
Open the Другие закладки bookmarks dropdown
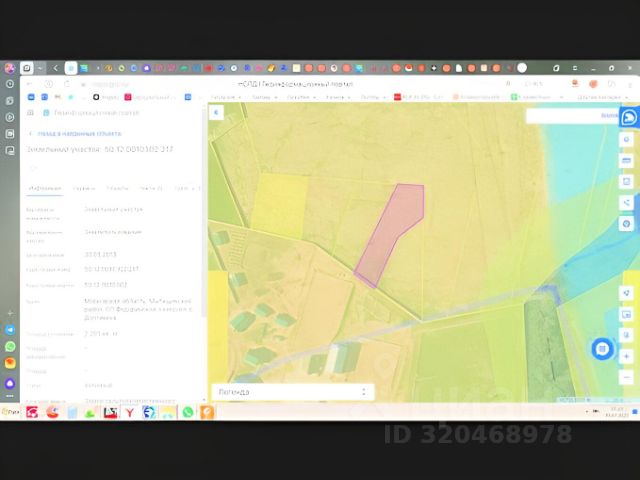pos(602,97)
